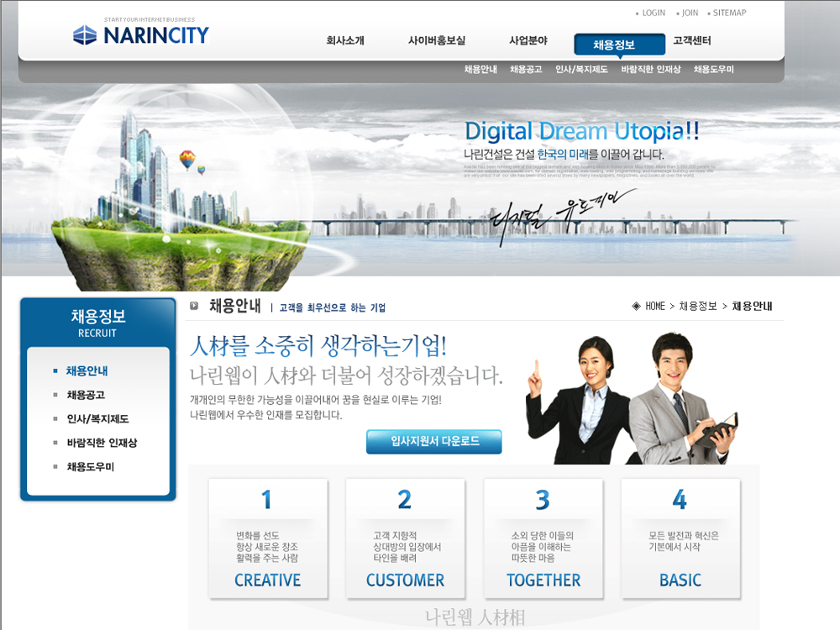Viewport: 840px width, 630px height.
Task: Click the highlighted 채용정보 tab
Action: (x=613, y=45)
